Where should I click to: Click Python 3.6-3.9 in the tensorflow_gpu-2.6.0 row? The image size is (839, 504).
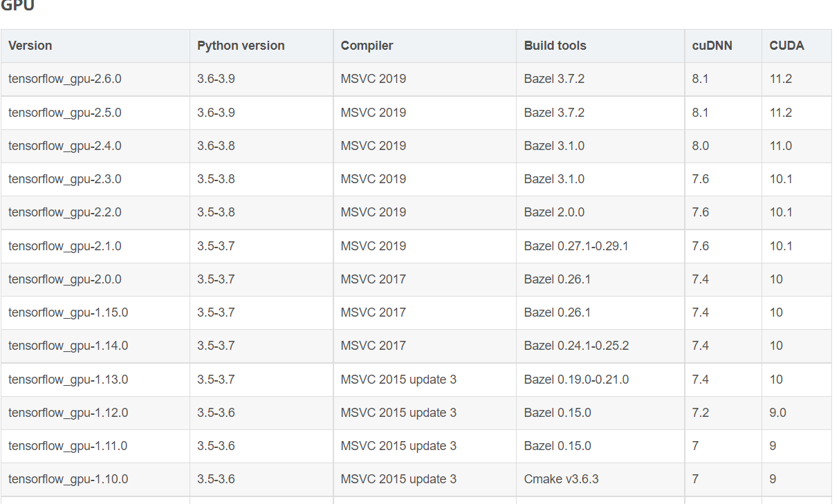click(x=261, y=80)
